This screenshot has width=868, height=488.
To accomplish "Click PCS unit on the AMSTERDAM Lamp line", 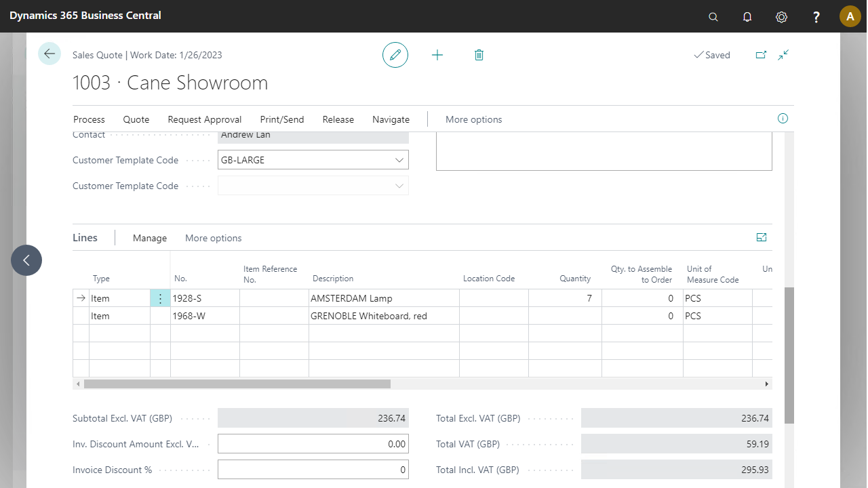I will (x=717, y=298).
